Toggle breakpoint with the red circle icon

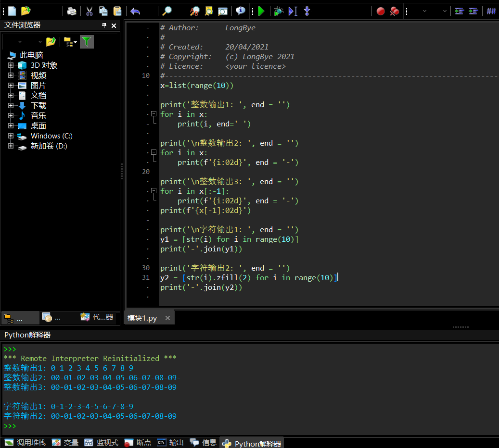pyautogui.click(x=381, y=11)
